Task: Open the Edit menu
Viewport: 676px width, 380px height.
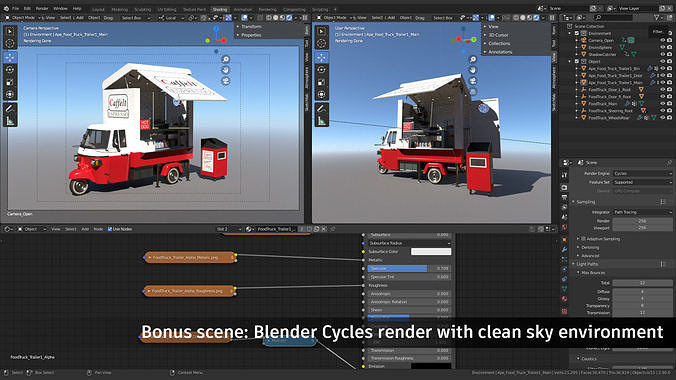Action: point(27,8)
